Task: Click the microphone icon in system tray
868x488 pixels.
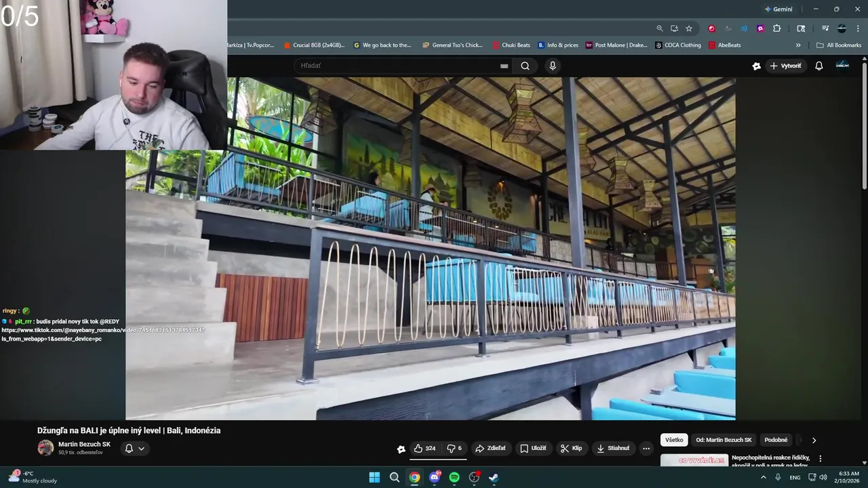Action: (x=778, y=477)
